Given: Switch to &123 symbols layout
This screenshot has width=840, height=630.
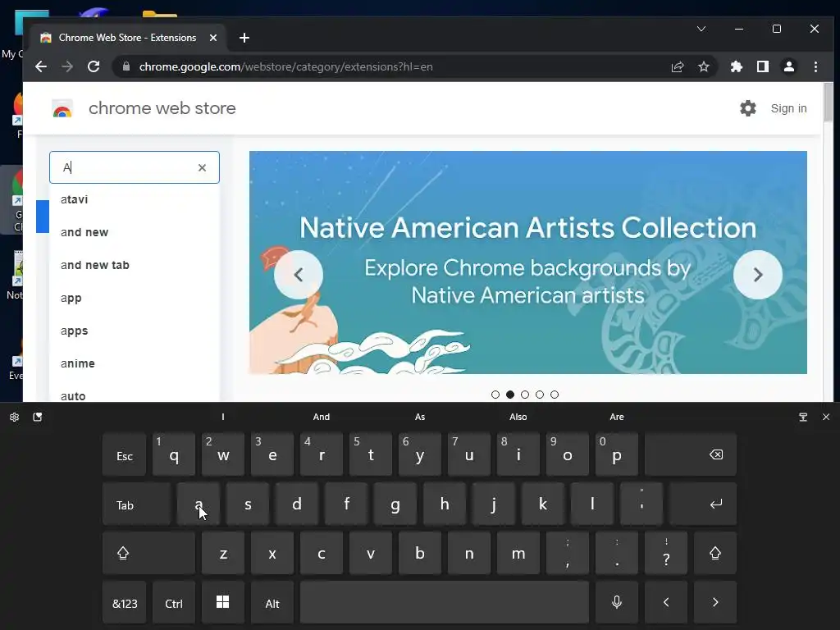Looking at the screenshot, I should click(x=125, y=603).
